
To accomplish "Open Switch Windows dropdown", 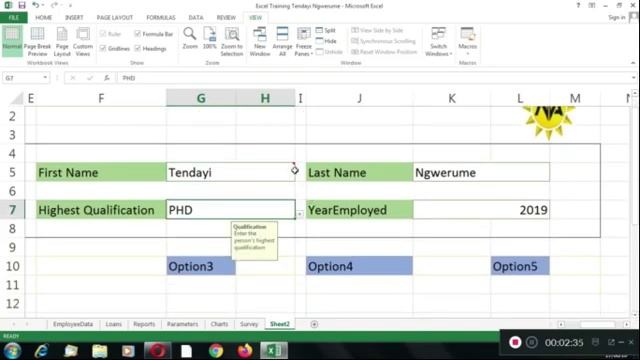I will [438, 42].
